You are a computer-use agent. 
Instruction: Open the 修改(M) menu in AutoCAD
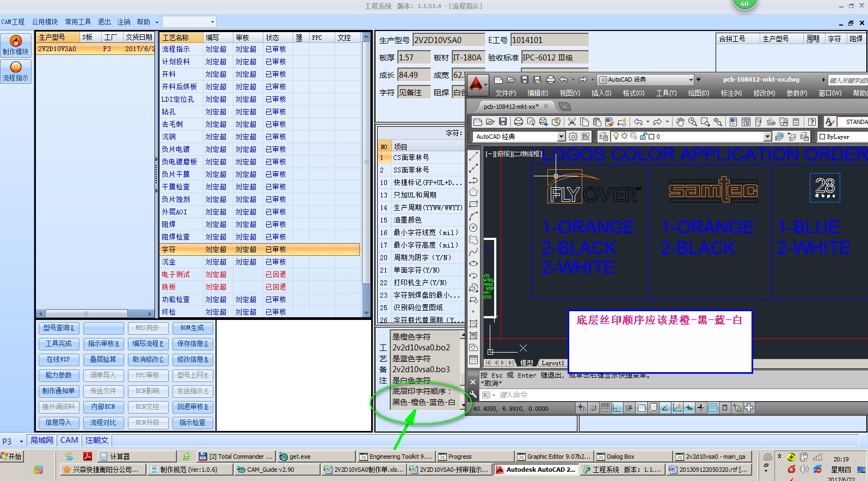(764, 93)
